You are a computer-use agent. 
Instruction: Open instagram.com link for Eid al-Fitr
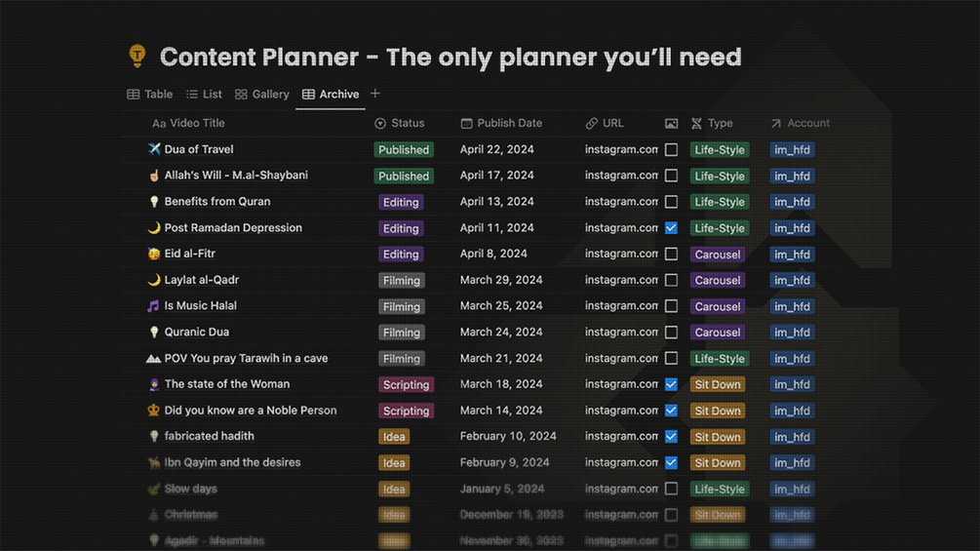click(x=621, y=254)
